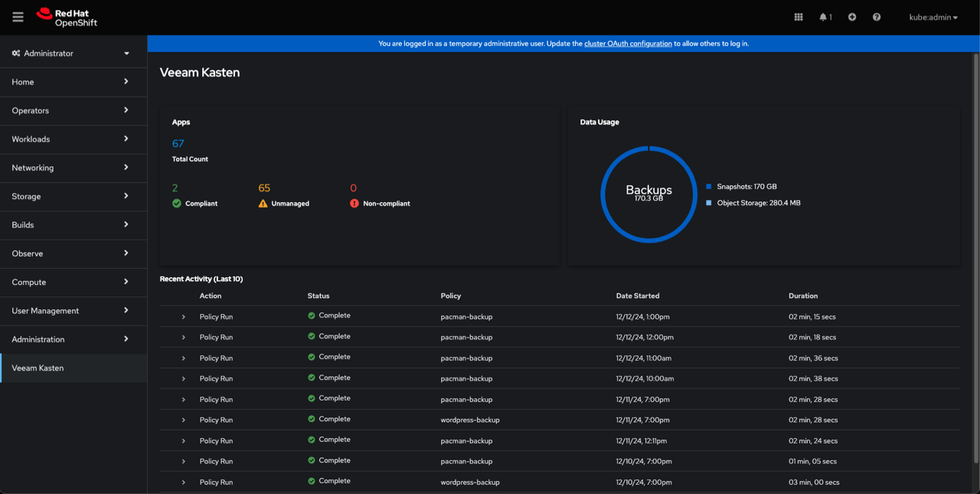Follow the cluster OAuth configuration link

[x=628, y=44]
